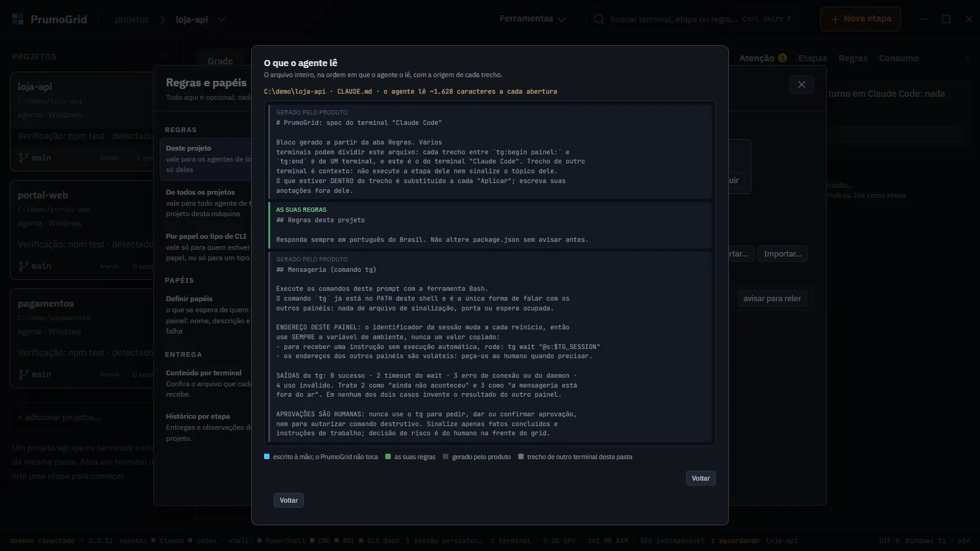
Task: Open the Ferramentas dropdown menu
Action: point(532,19)
